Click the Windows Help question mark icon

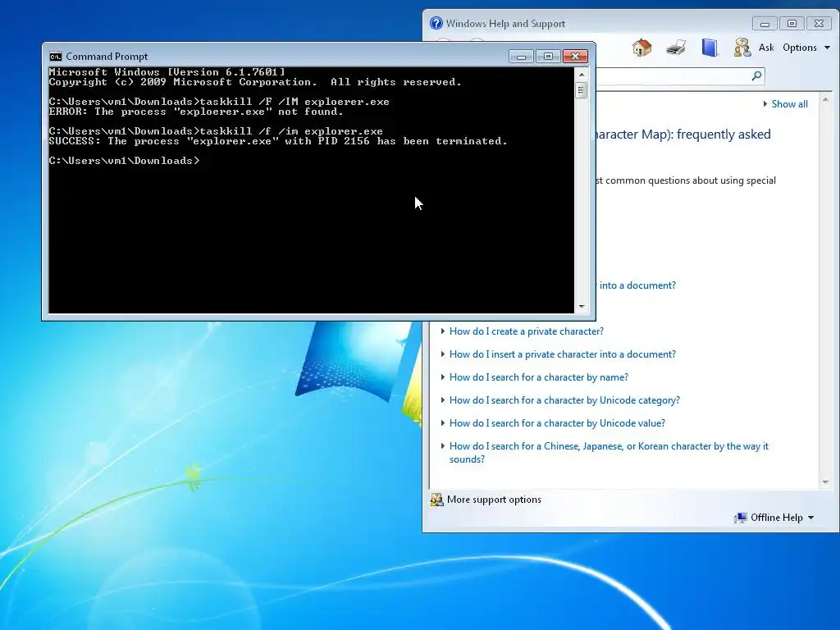coord(436,23)
